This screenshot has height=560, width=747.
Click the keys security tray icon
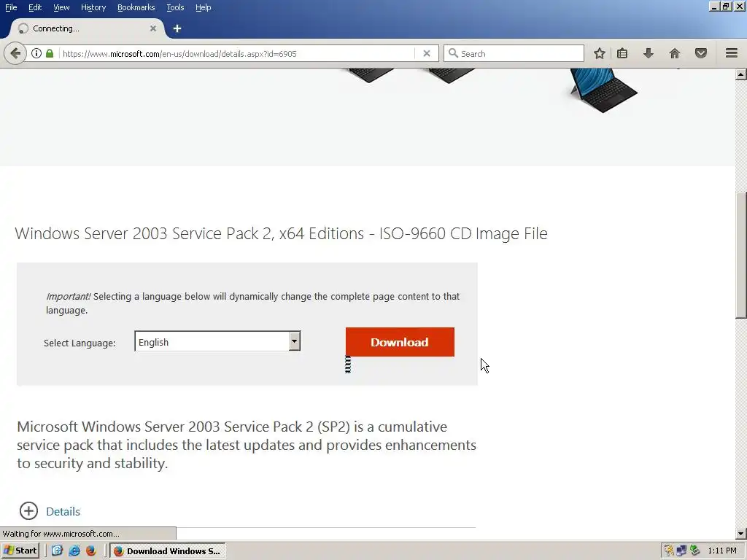pos(670,551)
